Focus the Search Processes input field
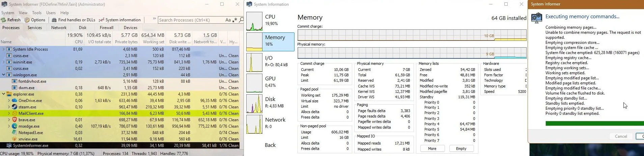644x156 pixels. 191,20
